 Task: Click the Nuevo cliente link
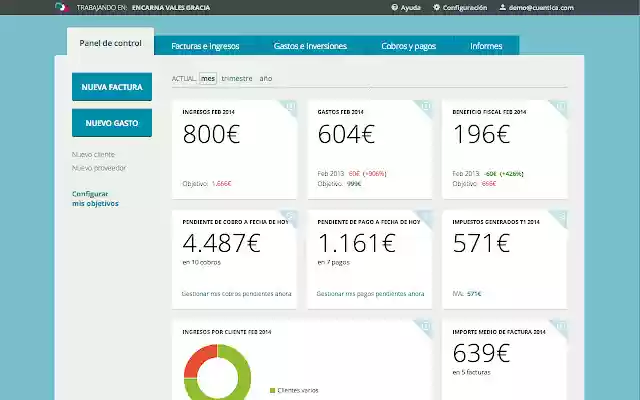pos(93,154)
